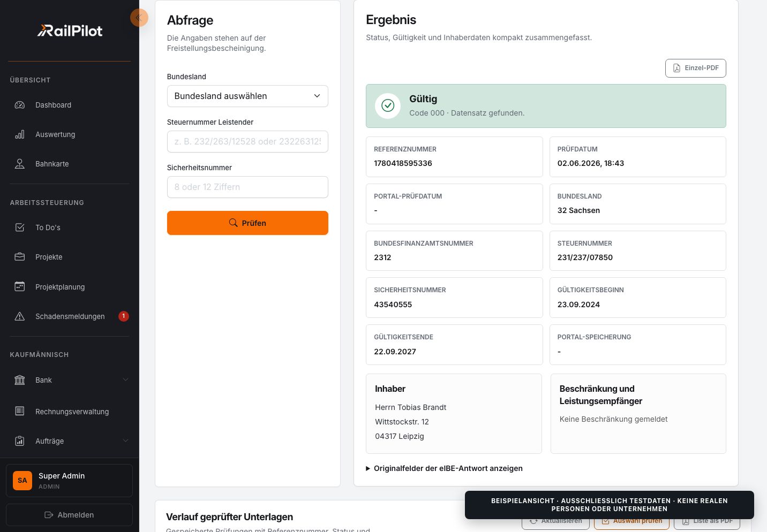
Task: Click the Sicherheitsnummer input field
Action: point(247,187)
